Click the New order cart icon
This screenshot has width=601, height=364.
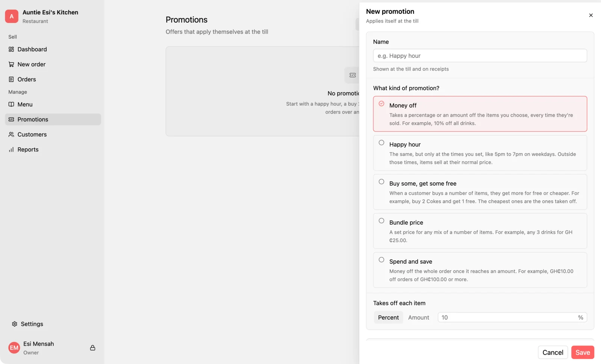click(x=11, y=64)
